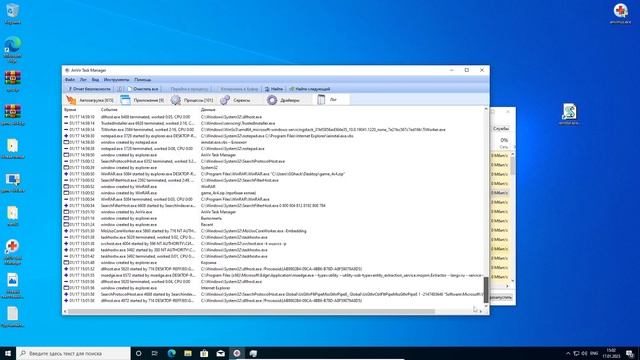The image size is (640, 360).
Task: Click the Корзина data cell
Action: pyautogui.click(x=209, y=262)
